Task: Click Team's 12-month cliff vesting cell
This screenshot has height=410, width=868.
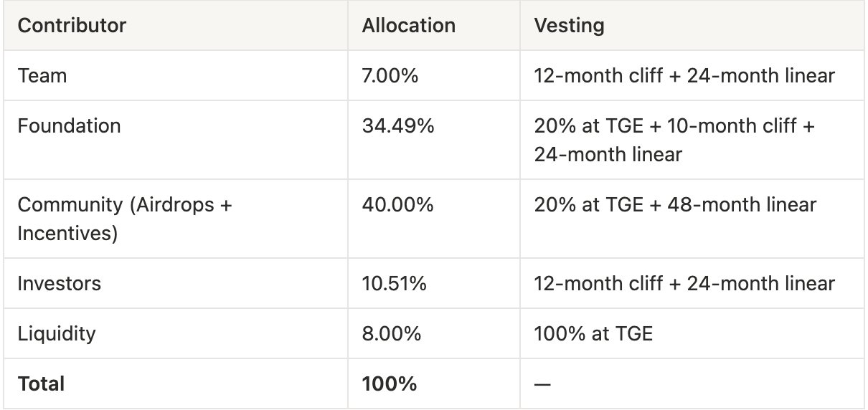Action: (684, 76)
